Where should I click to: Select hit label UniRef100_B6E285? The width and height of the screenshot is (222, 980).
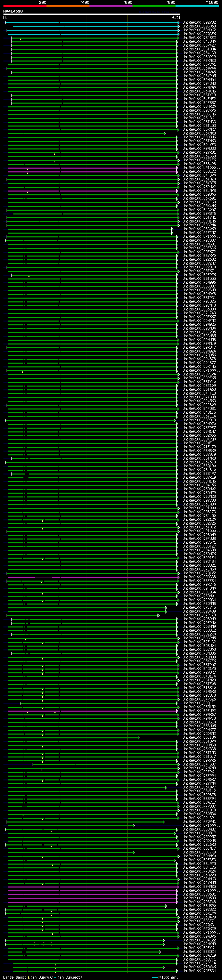click(x=199, y=332)
